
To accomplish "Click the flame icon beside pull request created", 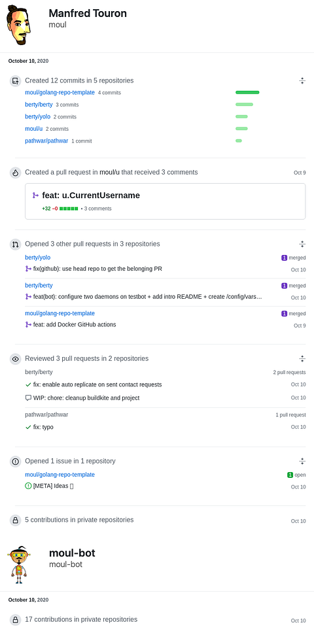I will 15,173.
